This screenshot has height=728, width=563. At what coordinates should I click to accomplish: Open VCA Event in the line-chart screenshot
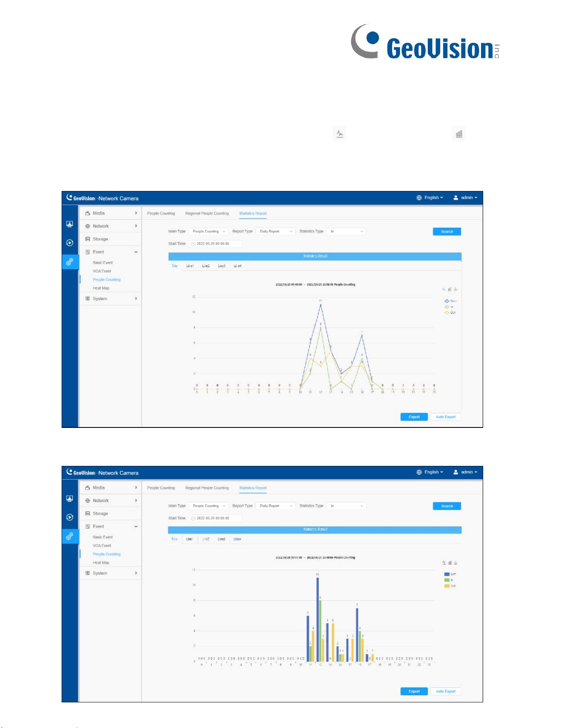tap(102, 271)
